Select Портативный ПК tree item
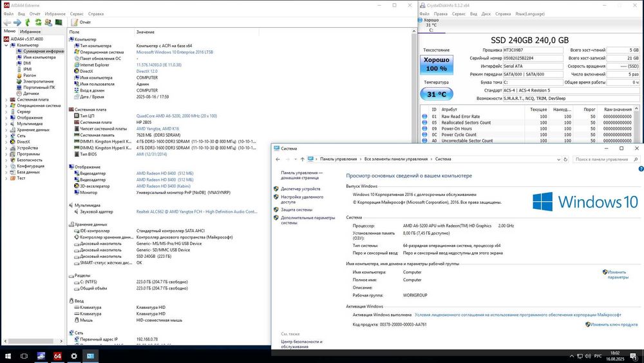The height and width of the screenshot is (363, 644). pos(39,88)
